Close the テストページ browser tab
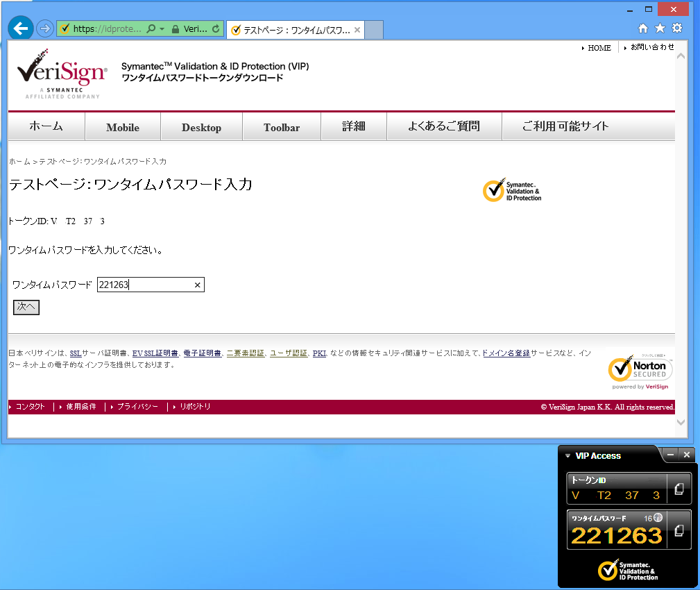Screen dimensions: 700x590 [x=357, y=30]
